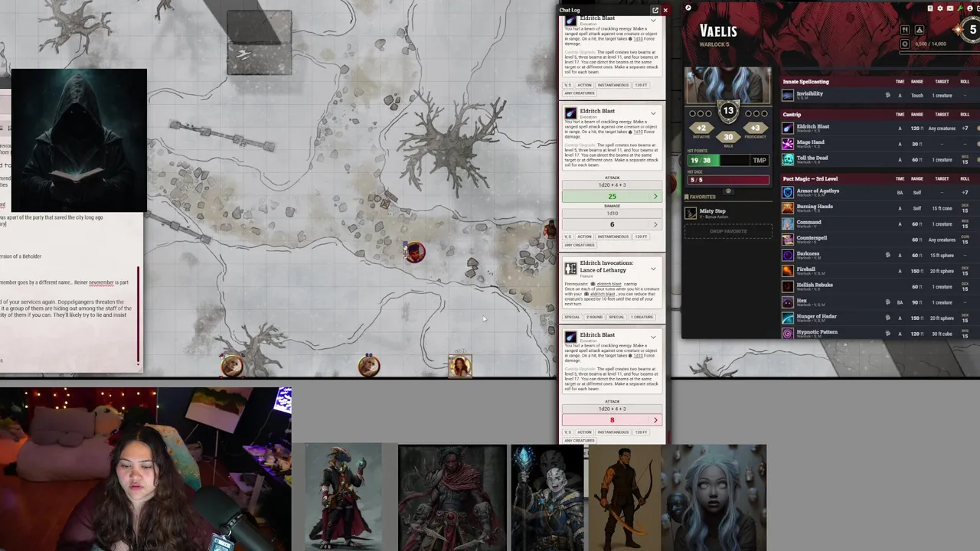
Task: Click the hooded figure reading a book image
Action: (79, 140)
